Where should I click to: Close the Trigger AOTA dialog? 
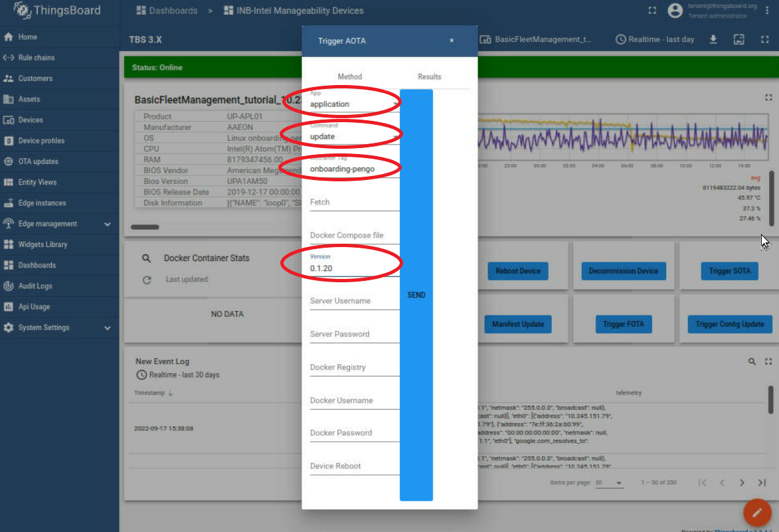(x=452, y=41)
